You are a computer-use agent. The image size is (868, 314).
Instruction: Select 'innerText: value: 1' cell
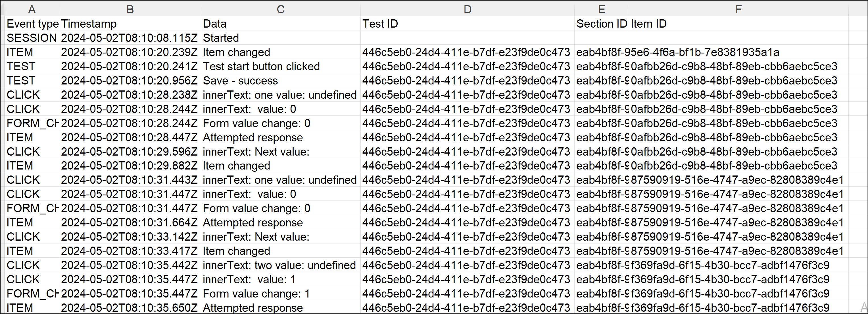[x=281, y=279]
